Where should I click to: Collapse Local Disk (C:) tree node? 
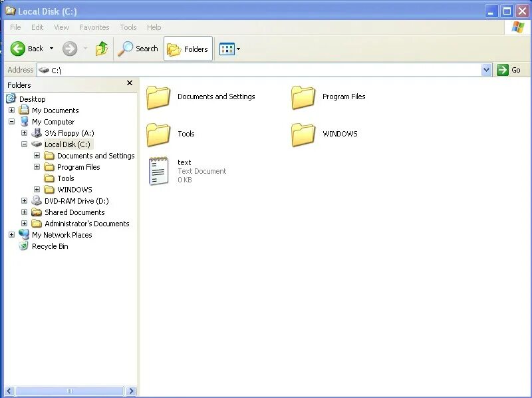[x=24, y=144]
